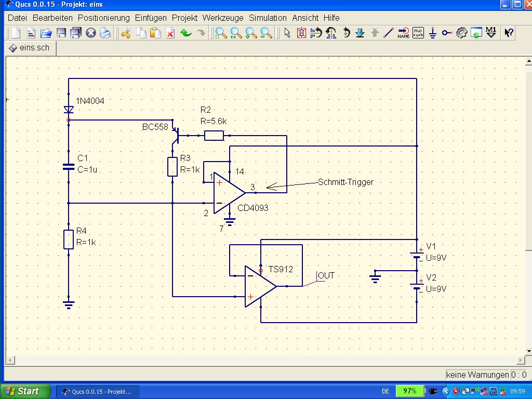Copy the selected elements
Image resolution: width=532 pixels, height=399 pixels.
(141, 33)
